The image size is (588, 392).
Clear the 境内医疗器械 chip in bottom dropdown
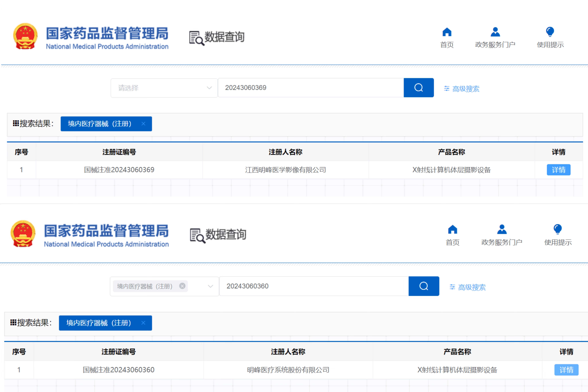point(182,286)
